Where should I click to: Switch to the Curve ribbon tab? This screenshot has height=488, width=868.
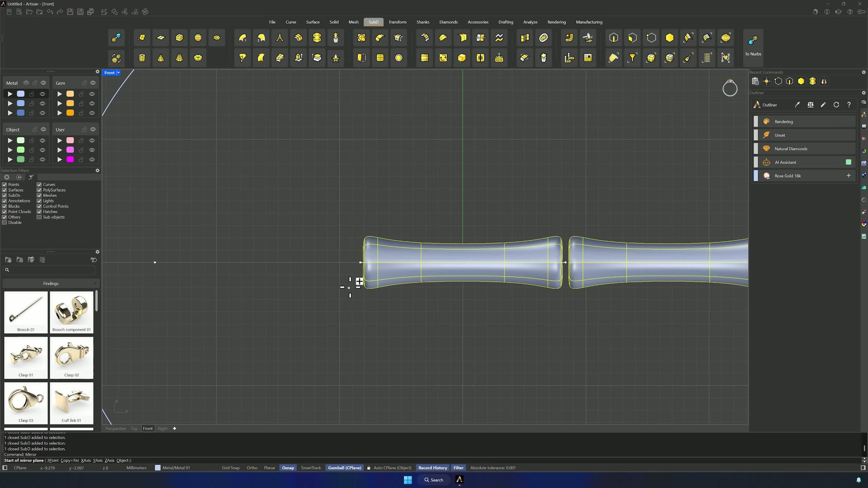click(291, 22)
